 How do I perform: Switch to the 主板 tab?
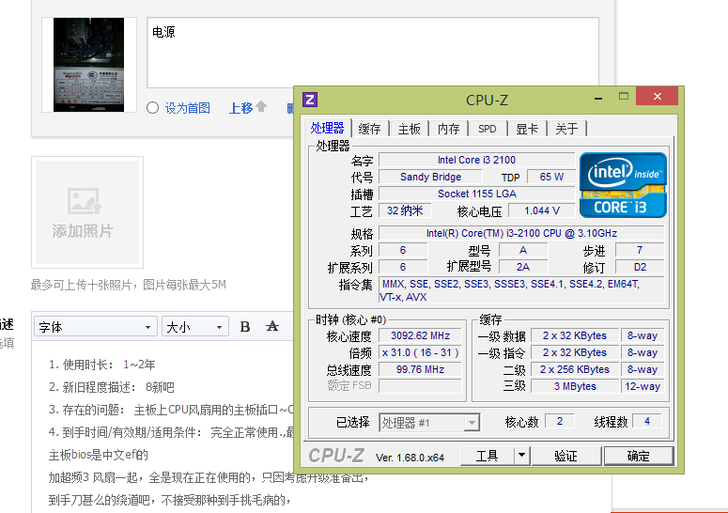coord(408,128)
